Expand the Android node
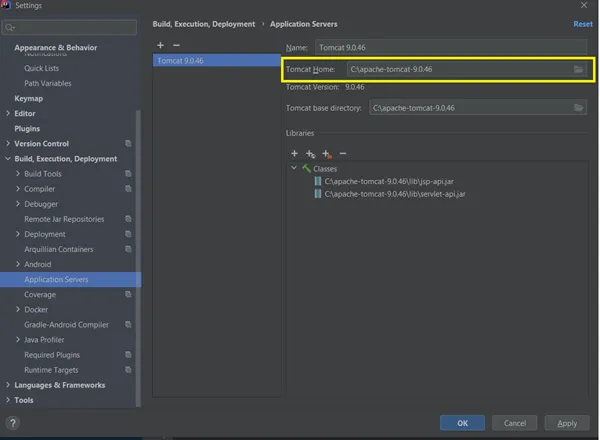This screenshot has width=600, height=440. coord(18,264)
